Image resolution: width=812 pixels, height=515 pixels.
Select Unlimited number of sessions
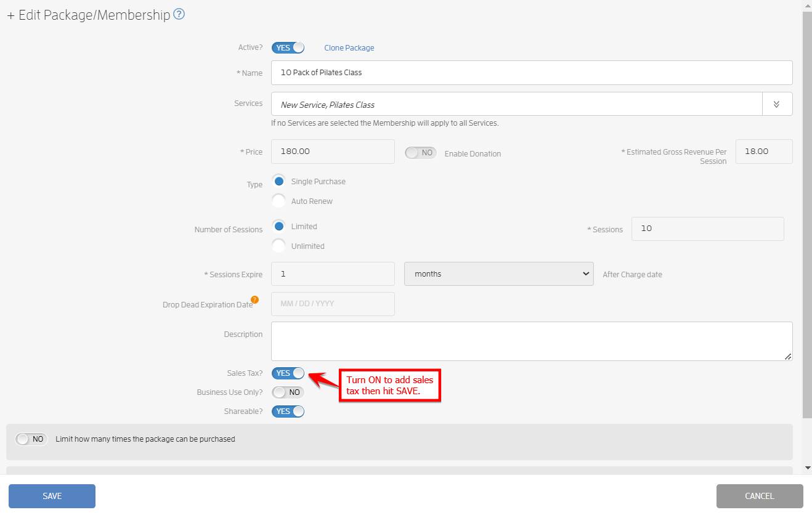pyautogui.click(x=279, y=246)
